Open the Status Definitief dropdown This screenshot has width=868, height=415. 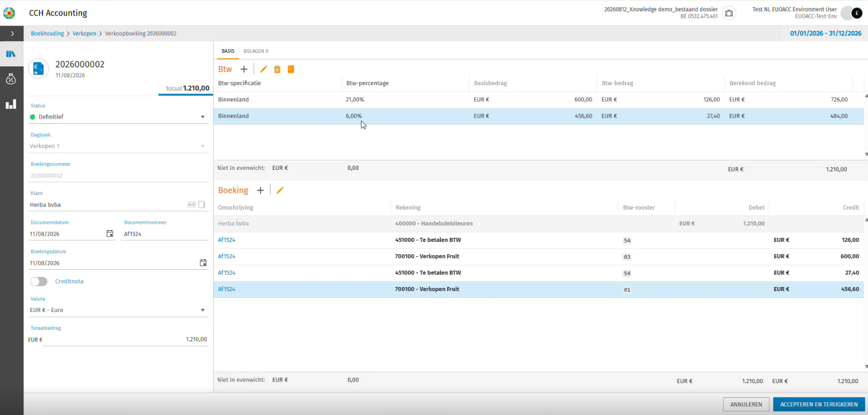(x=119, y=117)
